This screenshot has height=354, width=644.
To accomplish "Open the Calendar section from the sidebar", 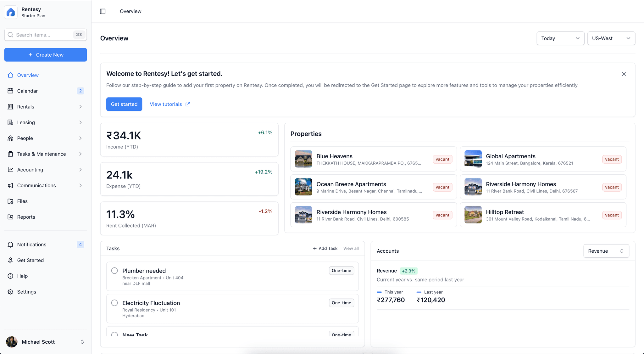I will [x=28, y=91].
